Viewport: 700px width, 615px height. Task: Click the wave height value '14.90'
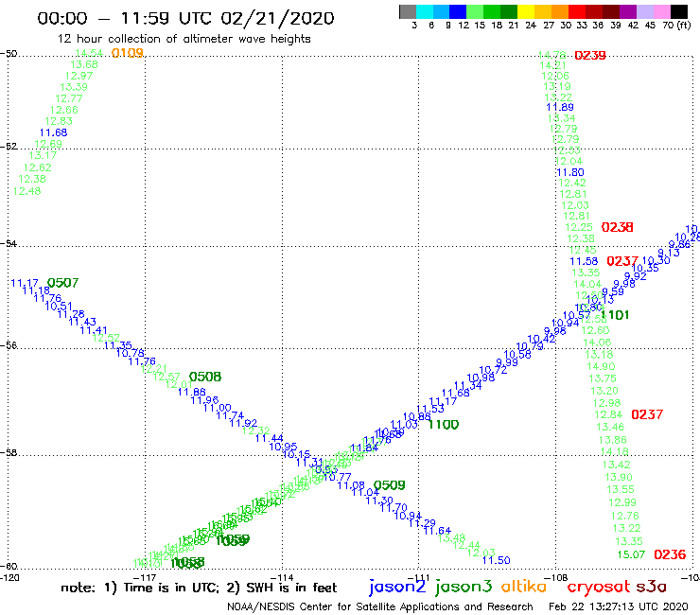[601, 367]
